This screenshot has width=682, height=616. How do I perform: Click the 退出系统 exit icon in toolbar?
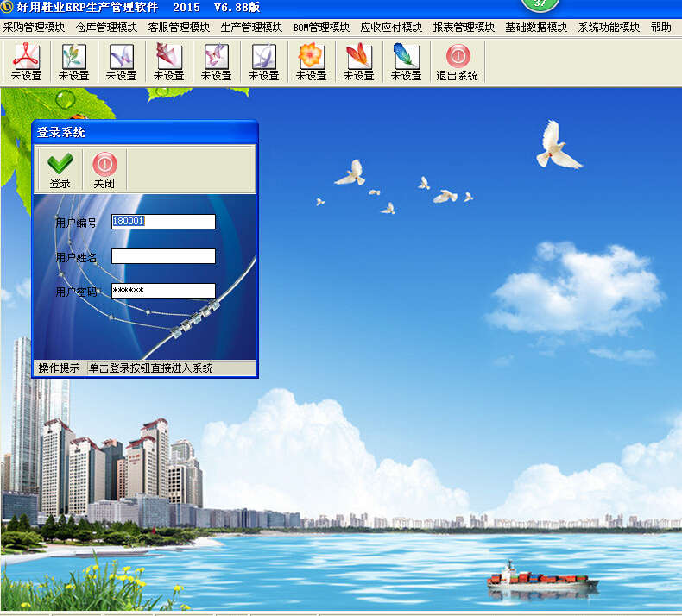(x=458, y=62)
